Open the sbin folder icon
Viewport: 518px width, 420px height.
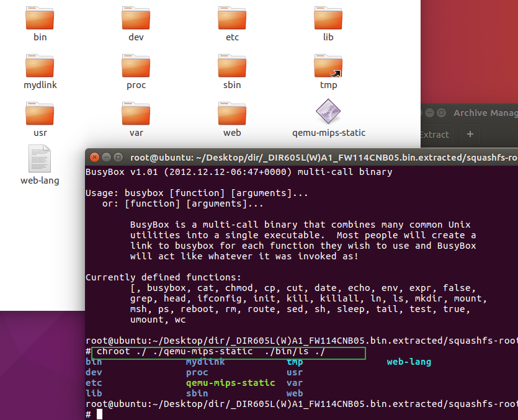(x=232, y=66)
